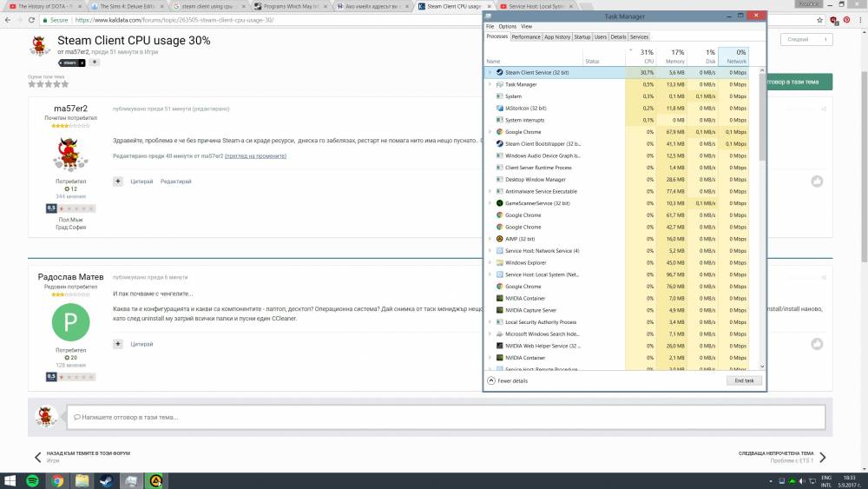Open Steam from the taskbar

point(106,480)
